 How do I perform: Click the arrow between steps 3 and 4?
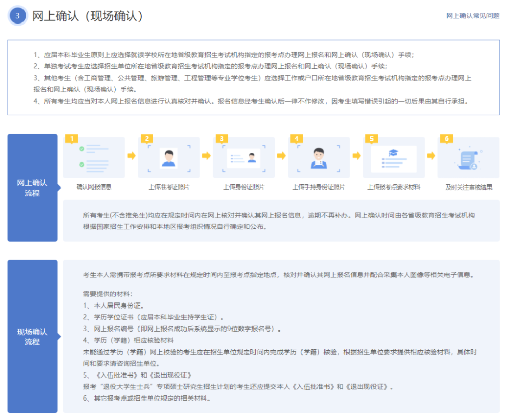click(281, 156)
